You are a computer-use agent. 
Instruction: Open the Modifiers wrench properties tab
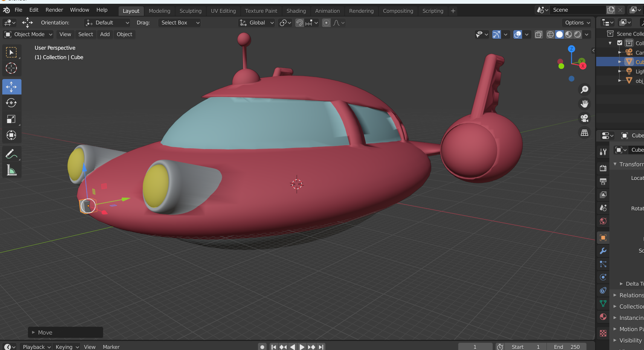point(603,251)
